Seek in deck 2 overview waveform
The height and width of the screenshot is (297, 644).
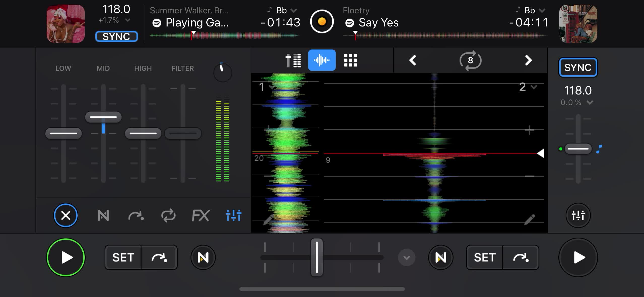tap(445, 36)
